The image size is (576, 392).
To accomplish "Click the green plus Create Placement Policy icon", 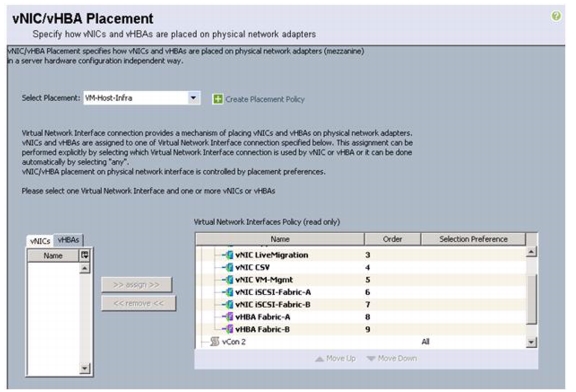I will pyautogui.click(x=218, y=99).
